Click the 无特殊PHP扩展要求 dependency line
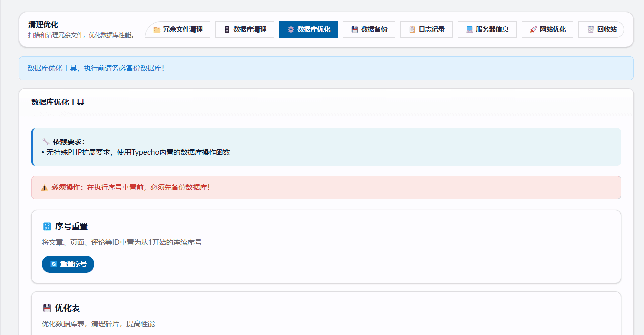This screenshot has width=644, height=335. coord(136,152)
